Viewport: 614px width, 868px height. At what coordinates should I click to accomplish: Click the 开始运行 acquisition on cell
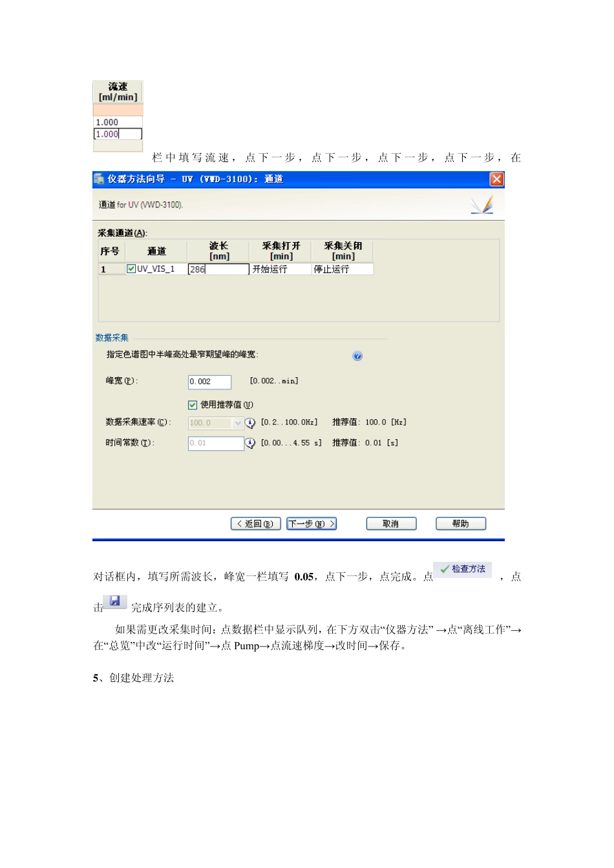280,269
